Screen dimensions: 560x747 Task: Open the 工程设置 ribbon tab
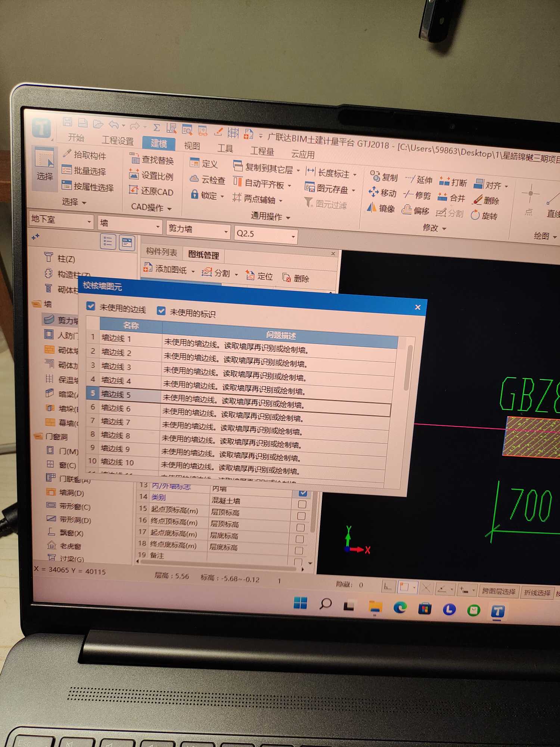point(118,141)
